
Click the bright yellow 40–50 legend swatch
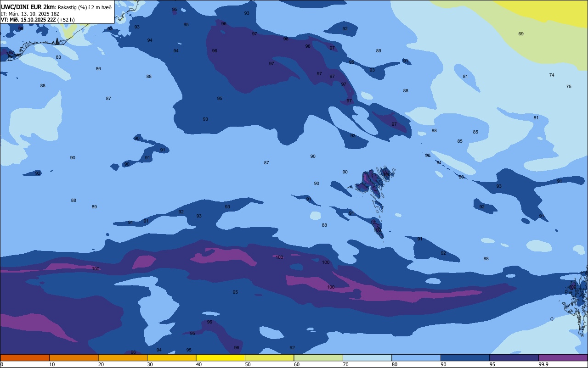click(x=220, y=357)
